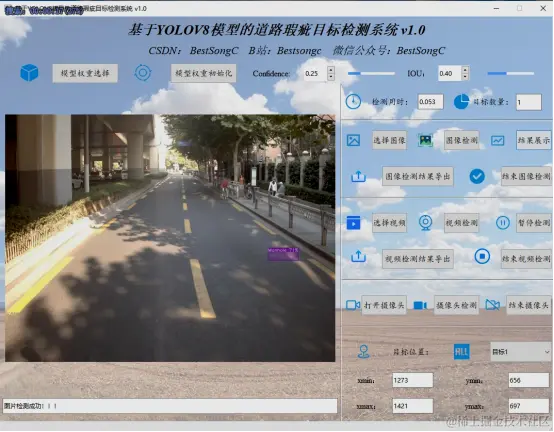The height and width of the screenshot is (432, 554).
Task: Decrease Confidence with spinner down arrow
Action: click(331, 77)
